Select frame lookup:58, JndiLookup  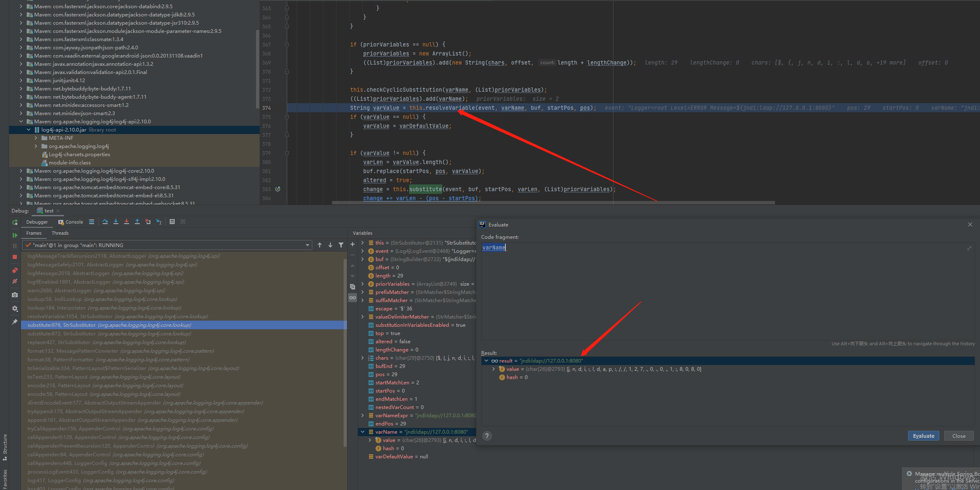pyautogui.click(x=184, y=299)
